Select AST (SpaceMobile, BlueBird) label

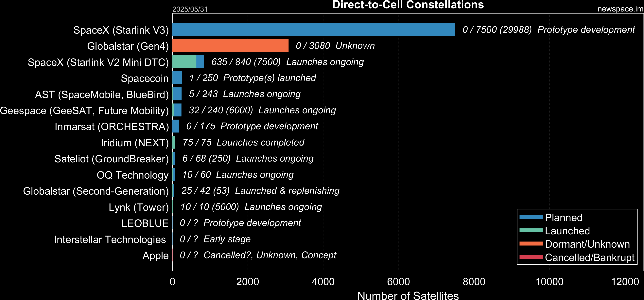pyautogui.click(x=102, y=95)
